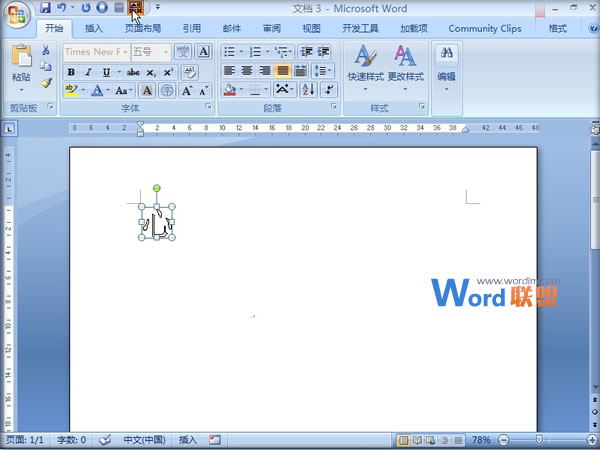The width and height of the screenshot is (600, 450).
Task: Click the enclosed character 字 icon
Action: [167, 91]
